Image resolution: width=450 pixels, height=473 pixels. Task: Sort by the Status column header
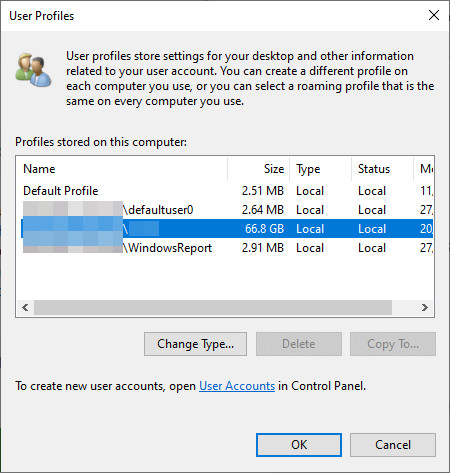(x=382, y=169)
